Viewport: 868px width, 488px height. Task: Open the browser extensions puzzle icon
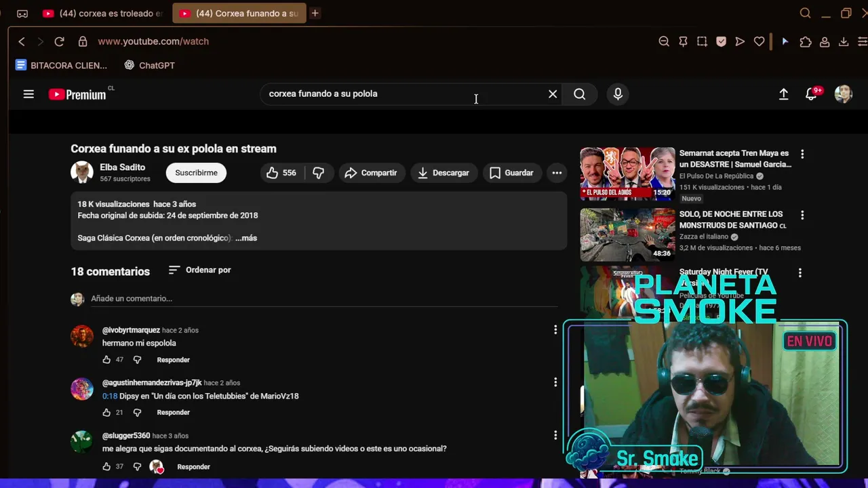[806, 41]
